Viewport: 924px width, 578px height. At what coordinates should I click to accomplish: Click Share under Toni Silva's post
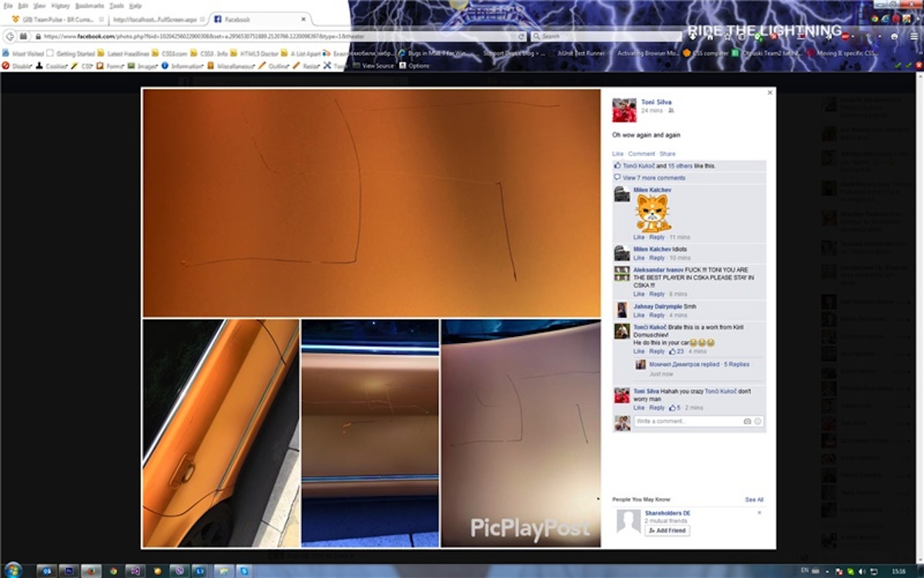pyautogui.click(x=667, y=154)
